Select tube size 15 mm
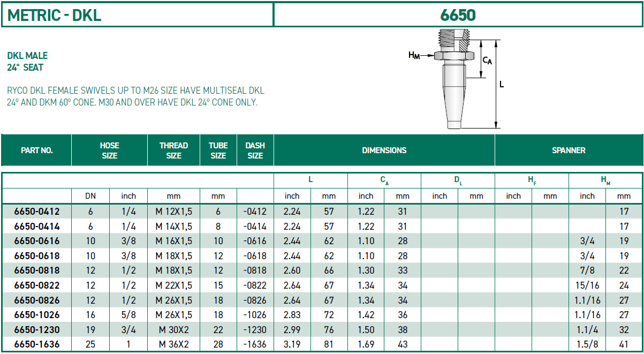Image resolution: width=644 pixels, height=354 pixels. (x=218, y=285)
